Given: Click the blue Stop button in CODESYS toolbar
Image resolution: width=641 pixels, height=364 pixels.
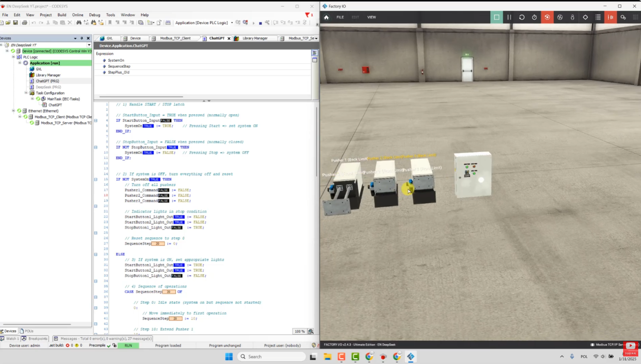Looking at the screenshot, I should 260,23.
